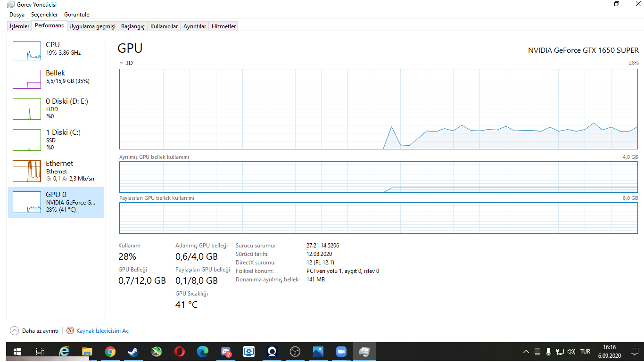The width and height of the screenshot is (644, 362).
Task: Open the blue gear taskbar app
Action: (249, 352)
